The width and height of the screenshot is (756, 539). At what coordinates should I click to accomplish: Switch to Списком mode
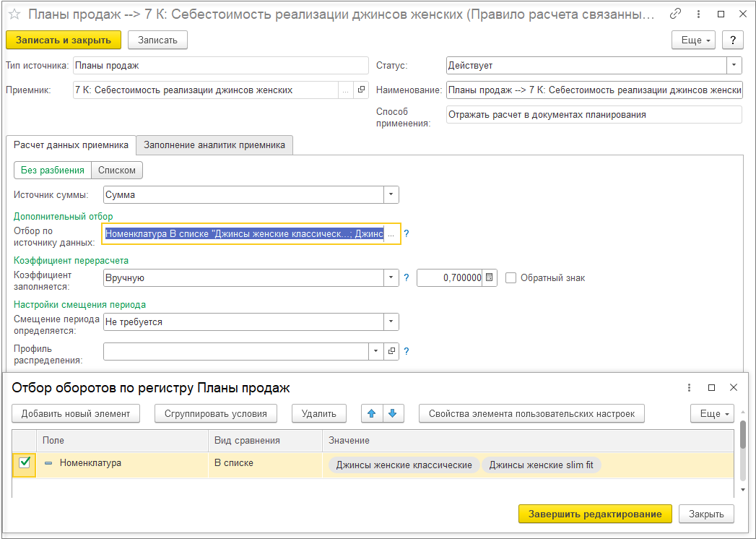tap(116, 170)
